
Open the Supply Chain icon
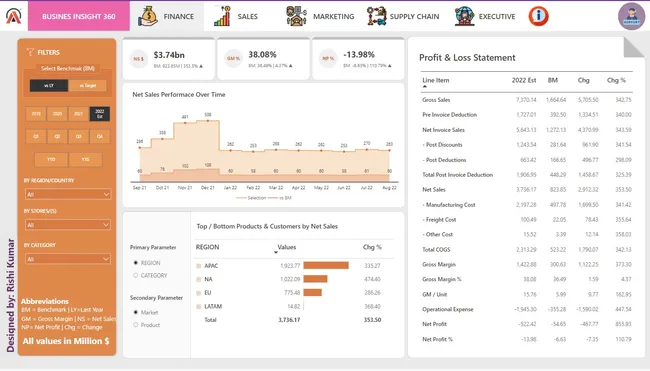pyautogui.click(x=376, y=16)
